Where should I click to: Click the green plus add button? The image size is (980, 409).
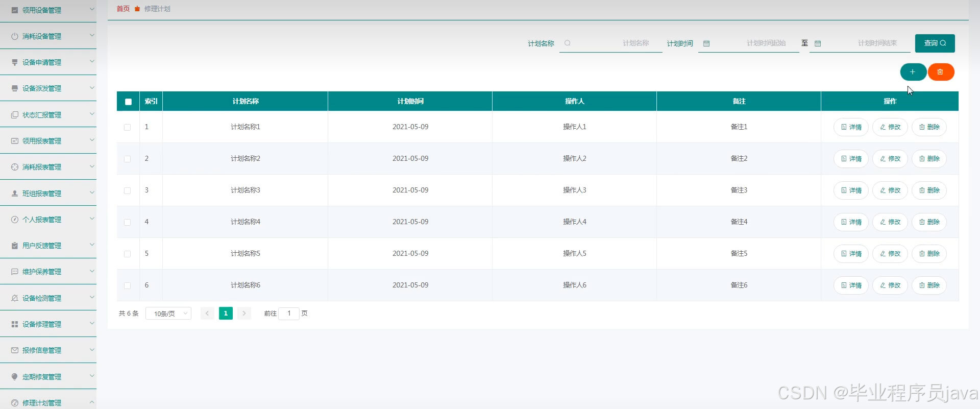913,72
